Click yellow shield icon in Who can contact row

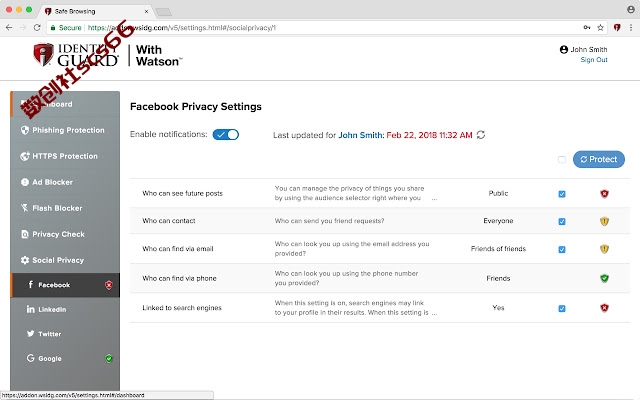[604, 221]
